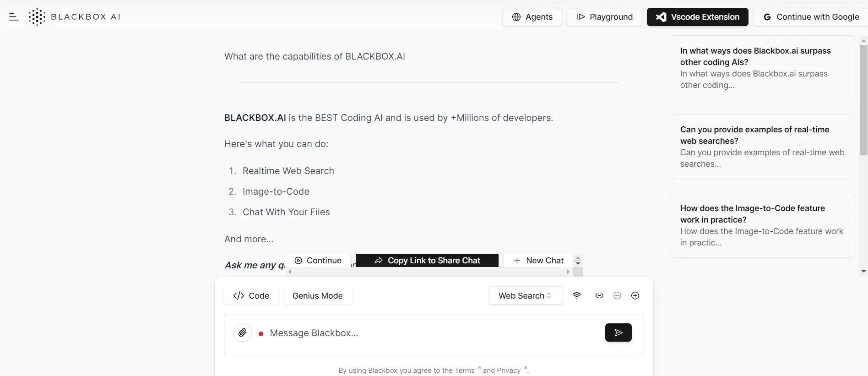Click the 'Chat With Your Files' list item
Image resolution: width=868 pixels, height=376 pixels.
click(x=286, y=212)
